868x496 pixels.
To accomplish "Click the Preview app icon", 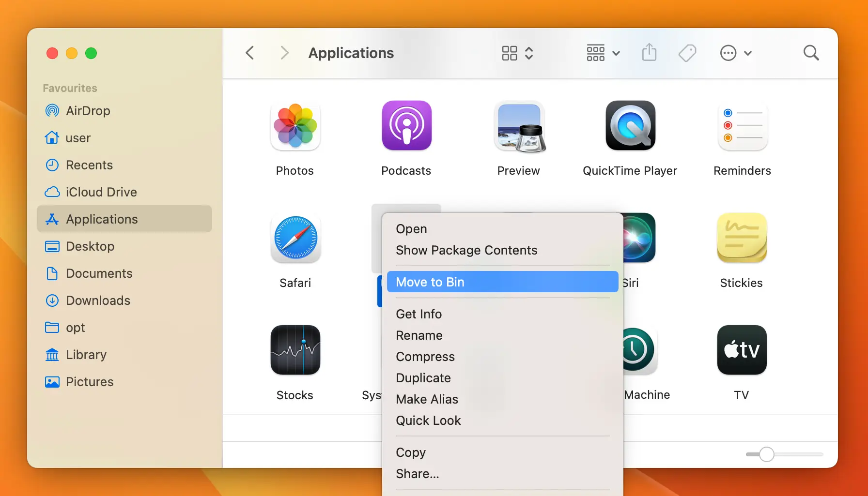I will (519, 126).
